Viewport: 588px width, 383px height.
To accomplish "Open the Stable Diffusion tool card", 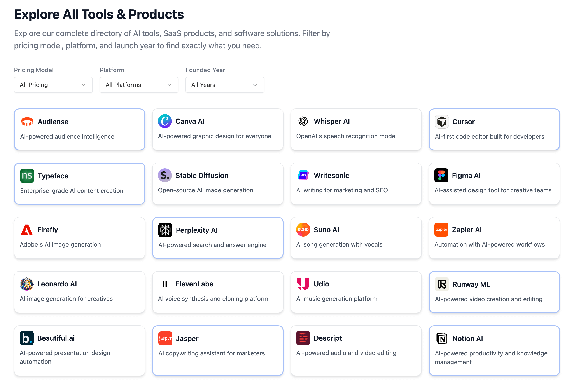I will pyautogui.click(x=217, y=183).
